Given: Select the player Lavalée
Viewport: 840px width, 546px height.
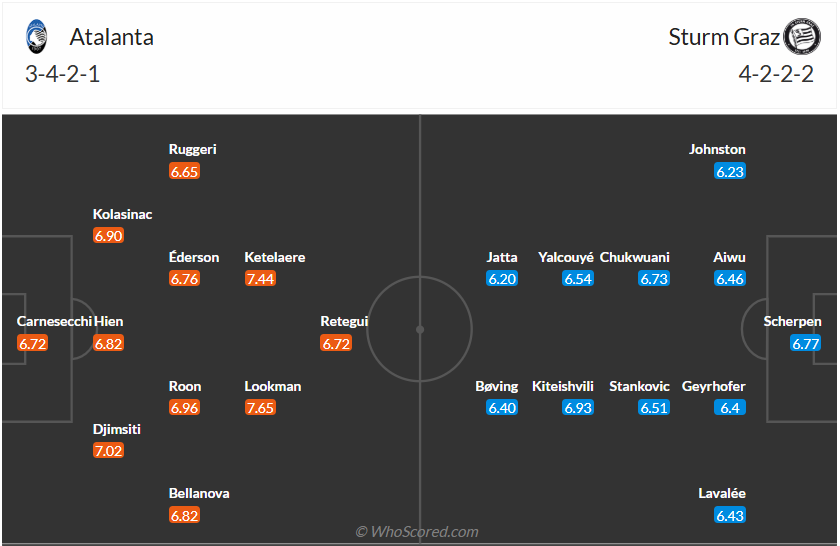Looking at the screenshot, I should pyautogui.click(x=722, y=493).
